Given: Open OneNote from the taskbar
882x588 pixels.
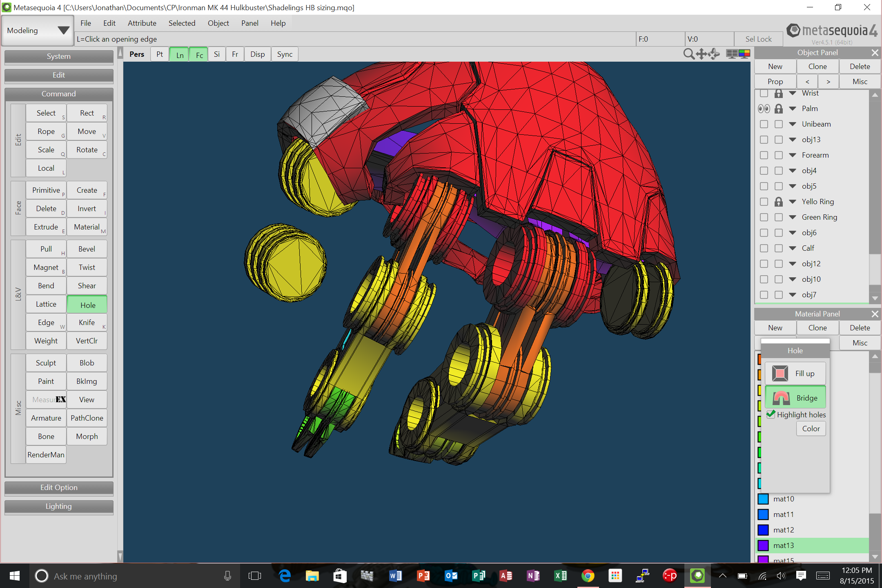Looking at the screenshot, I should (x=533, y=576).
